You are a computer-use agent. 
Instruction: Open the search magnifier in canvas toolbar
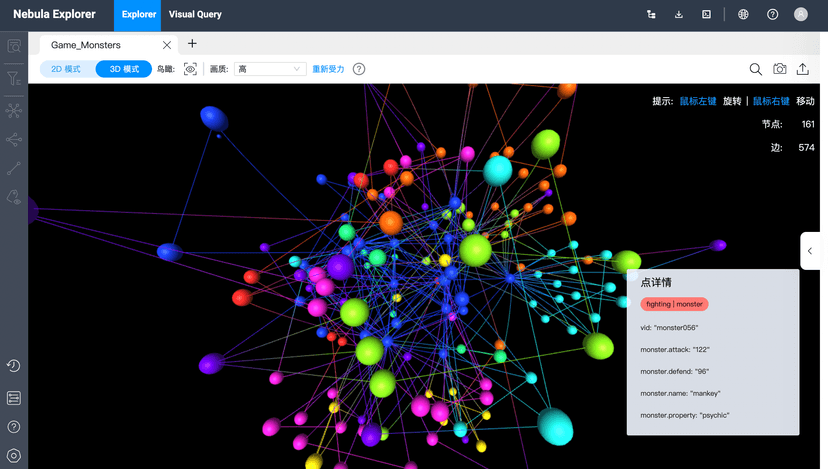click(756, 69)
